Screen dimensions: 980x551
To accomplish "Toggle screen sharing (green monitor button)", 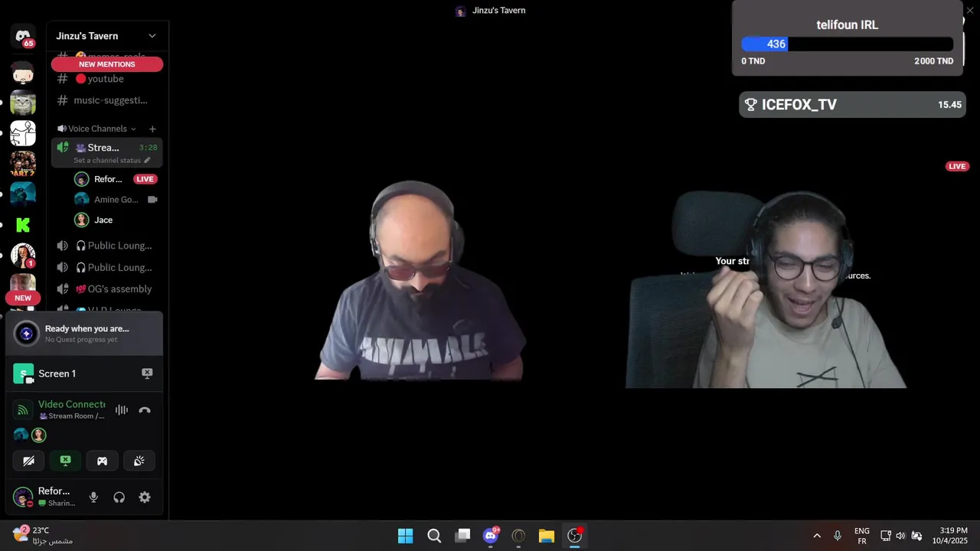I will pos(65,461).
